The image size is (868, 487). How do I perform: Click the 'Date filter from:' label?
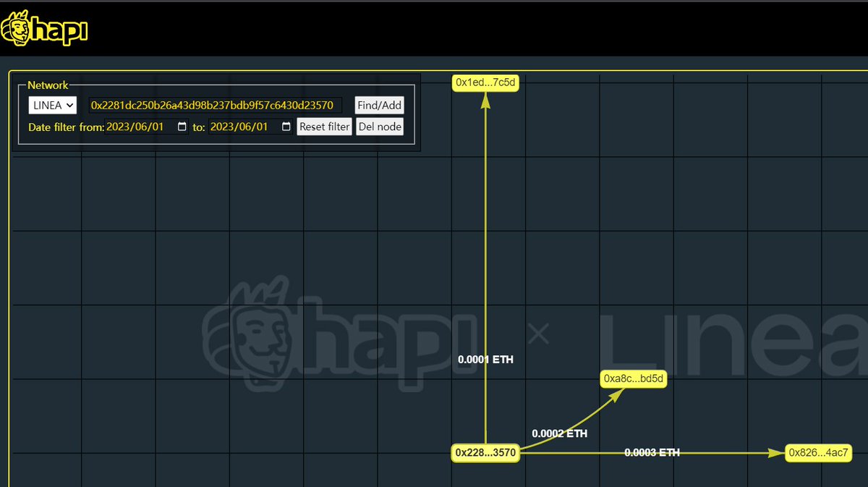(66, 127)
